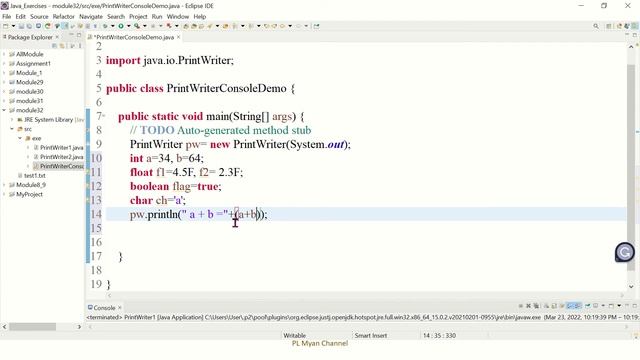The image size is (640, 360).
Task: Collapse the exe package node
Action: click(x=20, y=138)
